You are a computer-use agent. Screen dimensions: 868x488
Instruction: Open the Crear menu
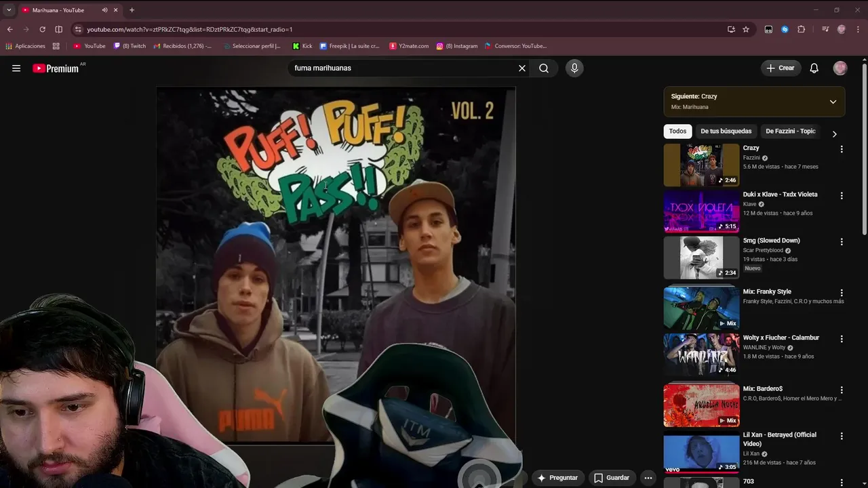[781, 68]
